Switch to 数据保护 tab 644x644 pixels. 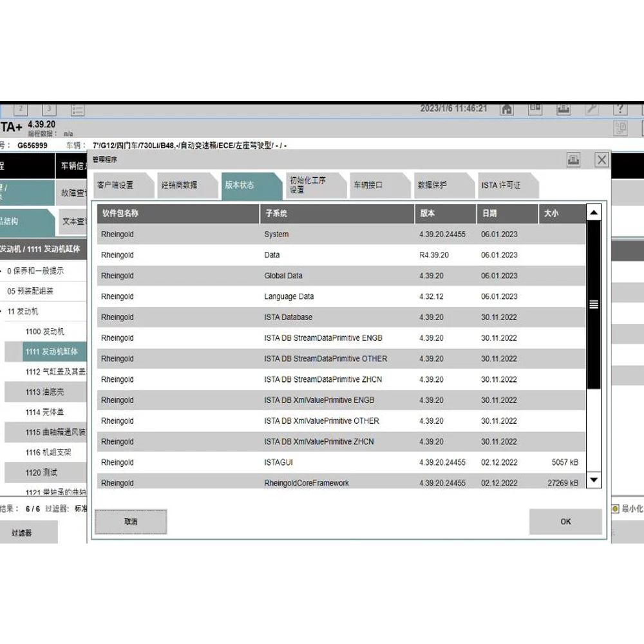[444, 185]
